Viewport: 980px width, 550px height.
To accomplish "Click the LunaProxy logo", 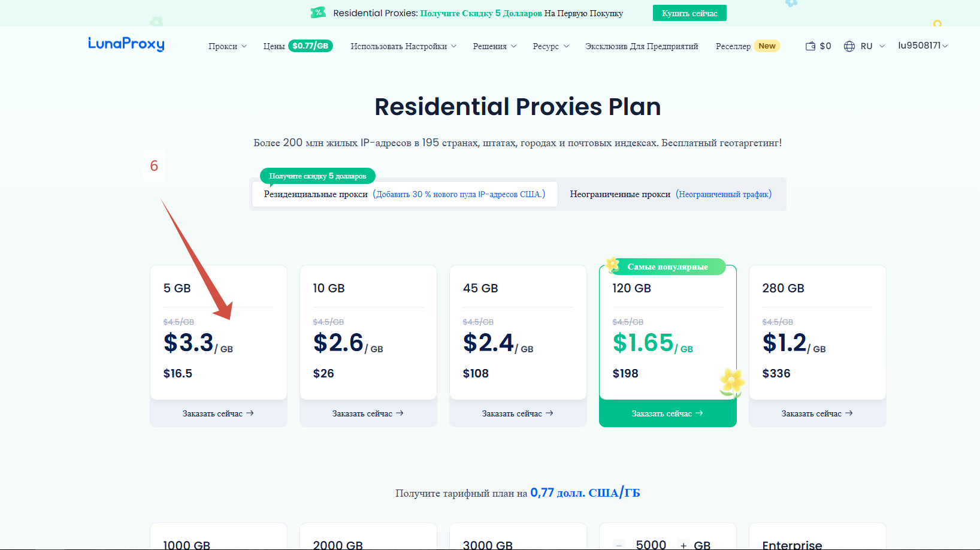I will pos(126,44).
